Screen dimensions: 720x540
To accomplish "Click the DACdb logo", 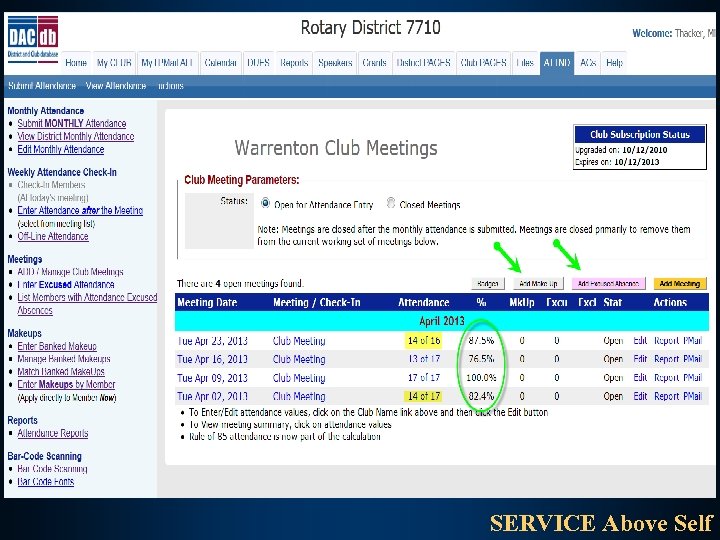I will pos(33,37).
